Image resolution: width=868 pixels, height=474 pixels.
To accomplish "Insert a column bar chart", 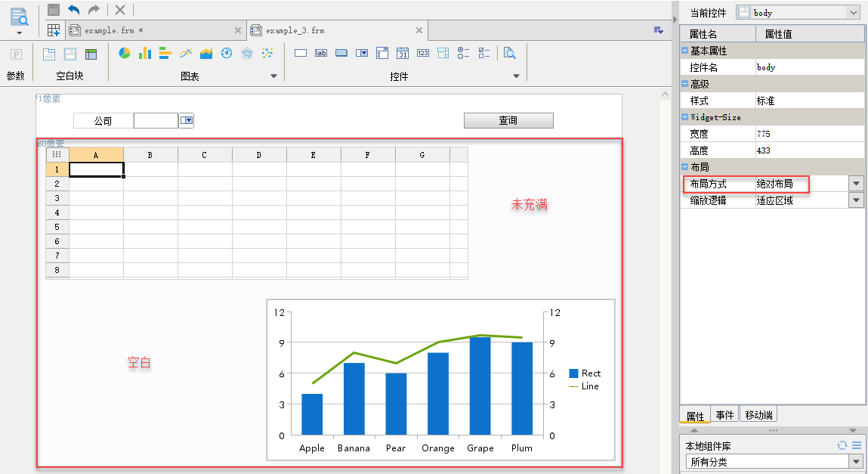I will [145, 53].
